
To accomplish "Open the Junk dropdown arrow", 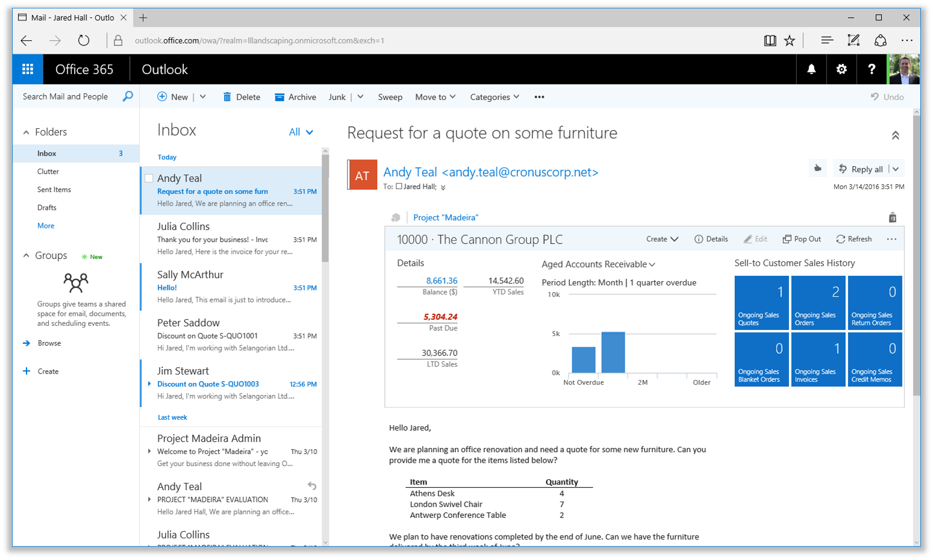I will click(360, 96).
